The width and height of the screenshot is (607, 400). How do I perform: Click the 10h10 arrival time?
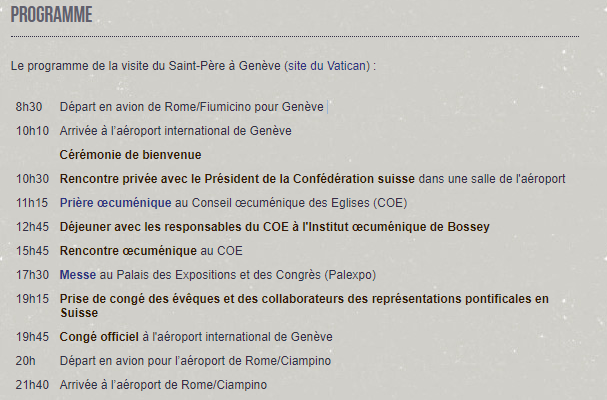[32, 131]
